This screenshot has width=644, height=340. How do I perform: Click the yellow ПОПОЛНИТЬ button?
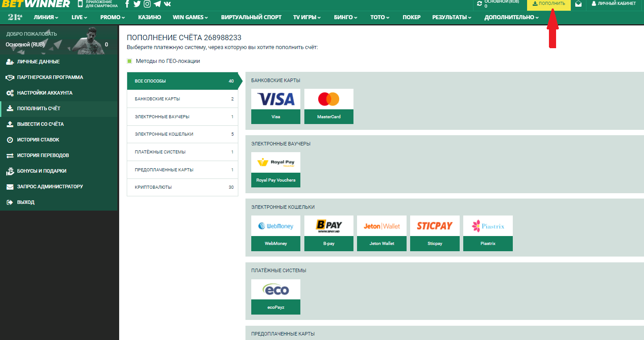(548, 4)
